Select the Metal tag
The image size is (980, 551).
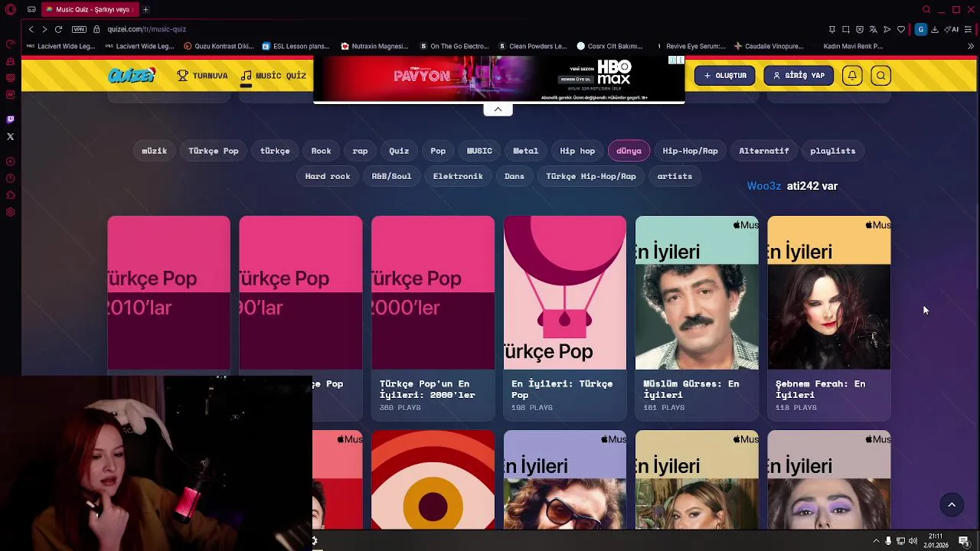[525, 151]
